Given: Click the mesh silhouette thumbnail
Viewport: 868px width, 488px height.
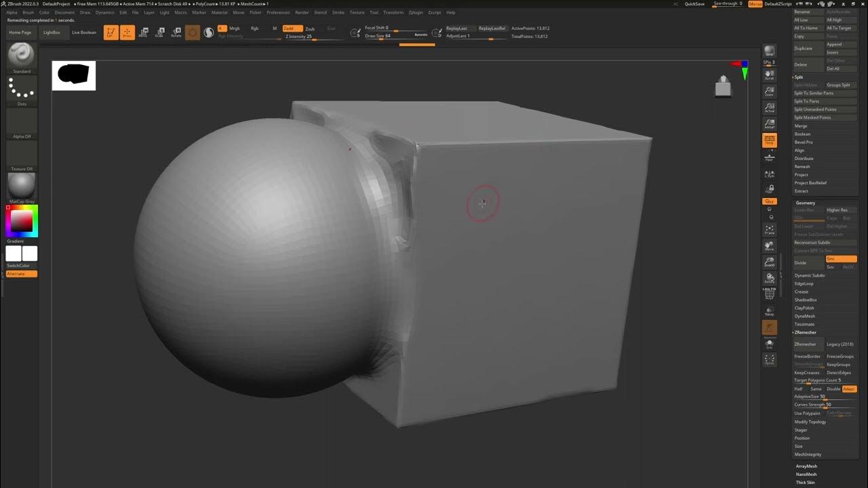Looking at the screenshot, I should tap(74, 75).
